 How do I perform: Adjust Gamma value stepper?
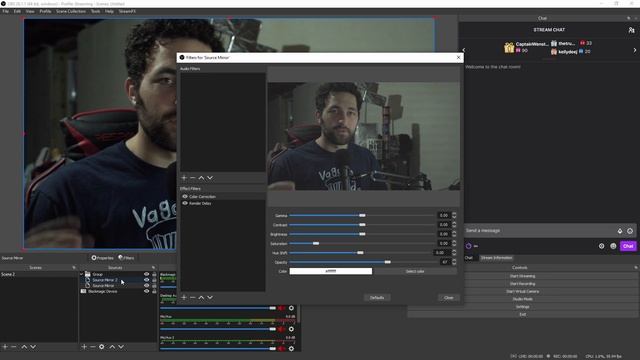454,215
